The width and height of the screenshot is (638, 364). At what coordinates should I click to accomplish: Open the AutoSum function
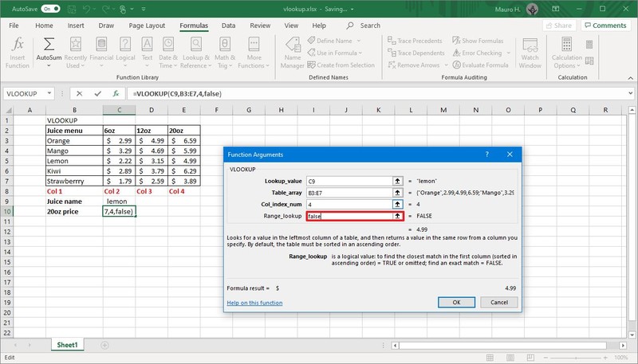(49, 53)
